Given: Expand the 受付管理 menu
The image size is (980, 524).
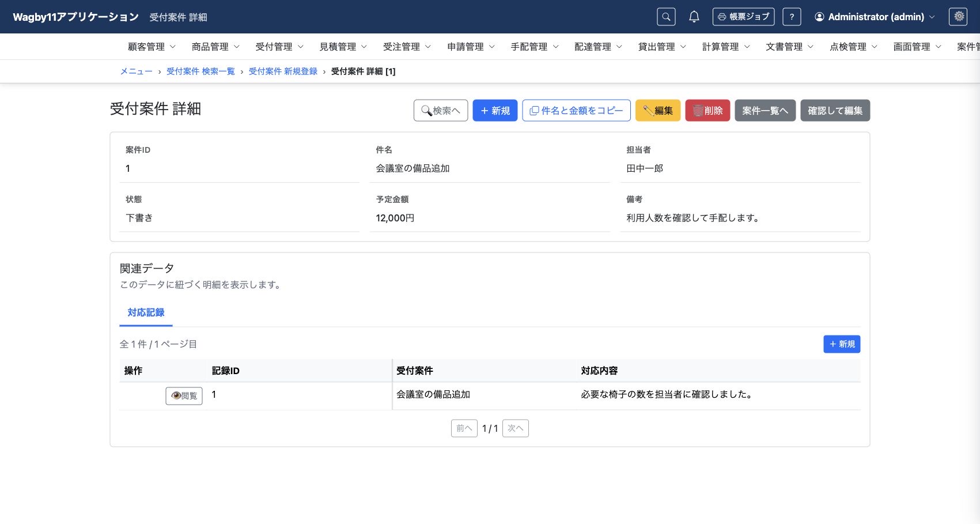Looking at the screenshot, I should 279,47.
